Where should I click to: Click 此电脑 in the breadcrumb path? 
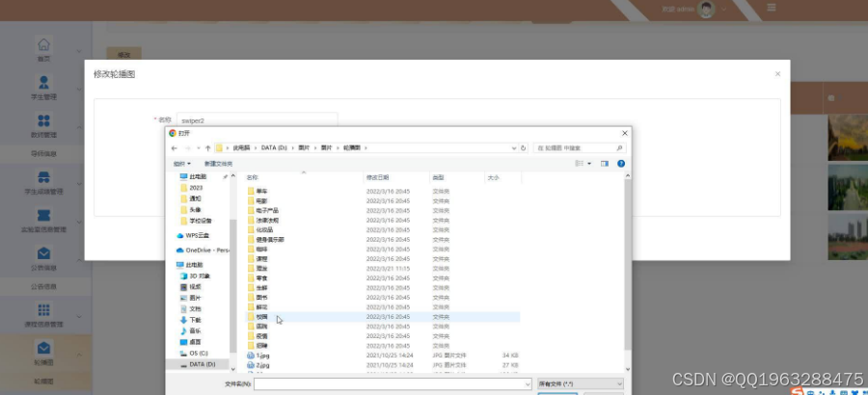(x=241, y=148)
